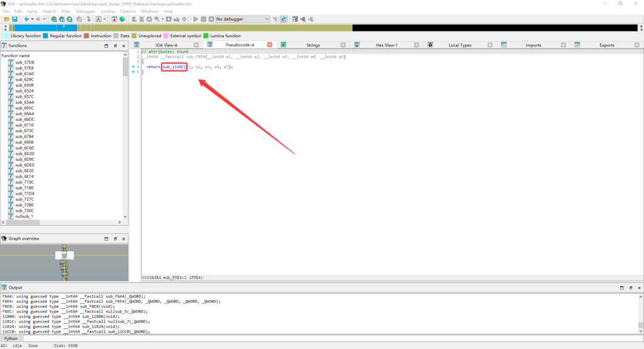The width and height of the screenshot is (644, 349).
Task: Click the Graph overview panel icon
Action: pos(4,238)
